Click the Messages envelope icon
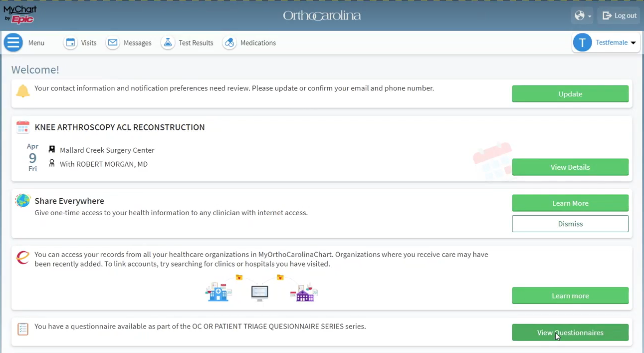The width and height of the screenshot is (644, 353). coord(113,43)
